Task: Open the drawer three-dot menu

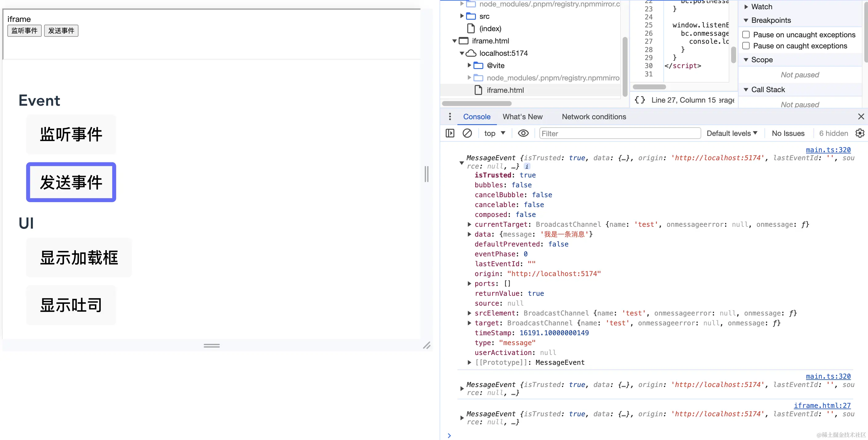Action: (450, 116)
